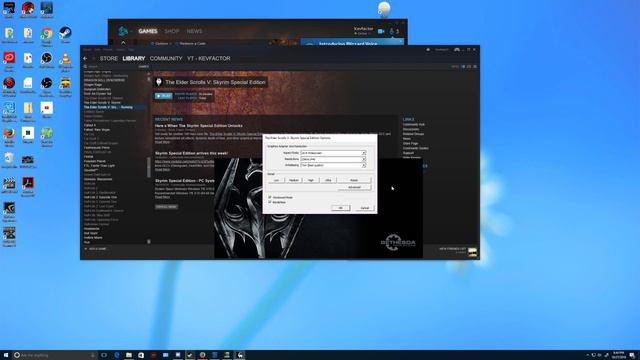This screenshot has height=360, width=640.
Task: Select the Low detail preset
Action: point(276,180)
